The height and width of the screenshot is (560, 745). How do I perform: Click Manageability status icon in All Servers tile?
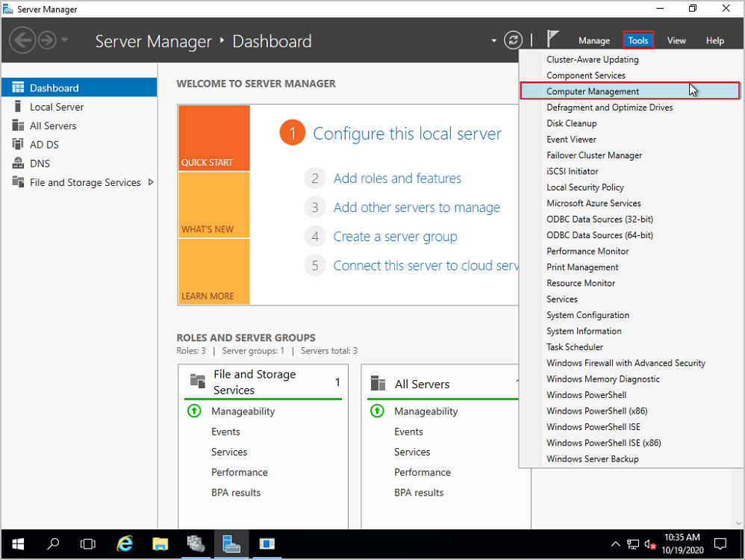click(377, 411)
